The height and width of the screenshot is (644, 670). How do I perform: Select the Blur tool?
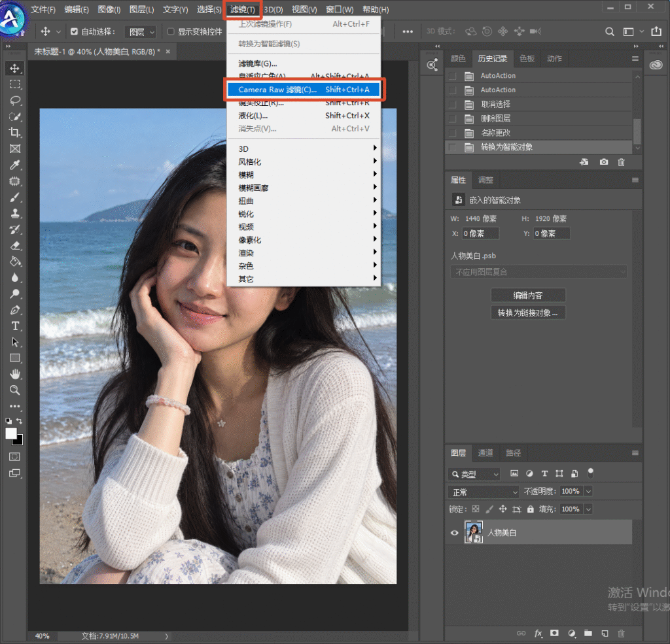tap(15, 278)
